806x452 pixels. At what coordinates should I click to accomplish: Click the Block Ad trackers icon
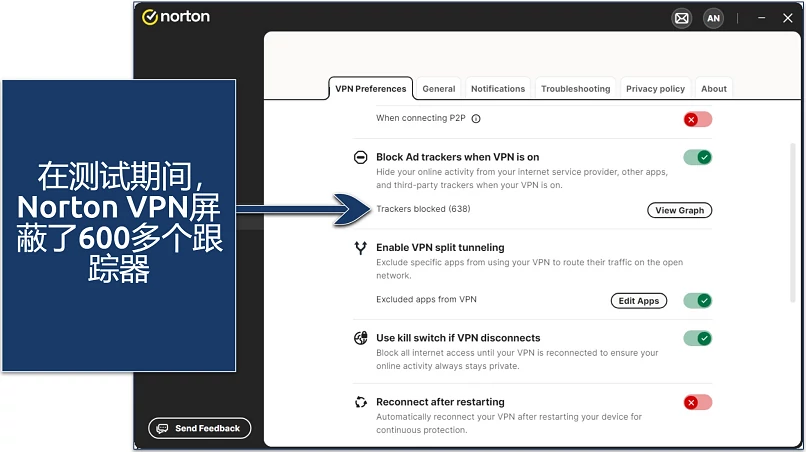tap(361, 157)
